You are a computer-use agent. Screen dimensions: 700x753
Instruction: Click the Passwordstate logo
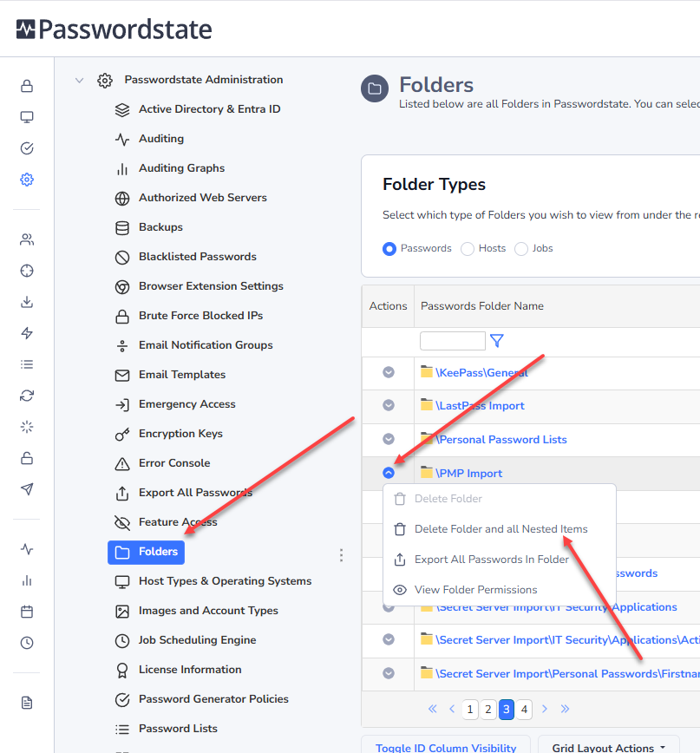tap(114, 29)
